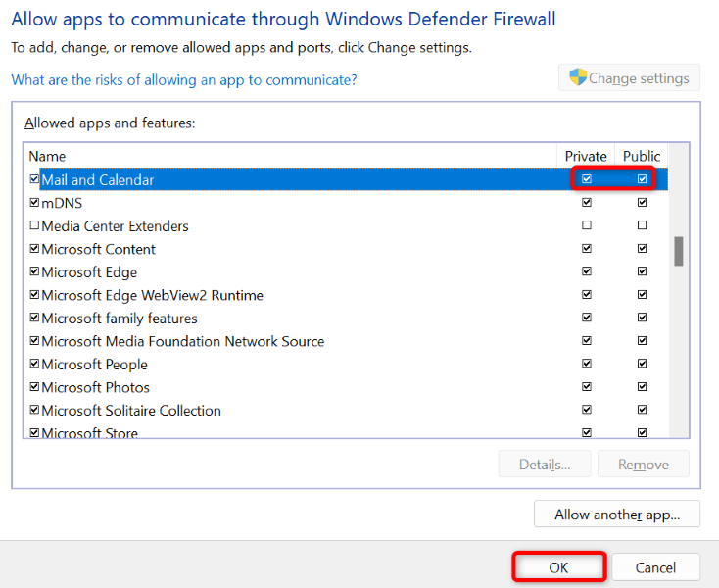Uncheck the mDNS name checkbox
Image resolution: width=719 pixels, height=588 pixels.
pos(34,202)
